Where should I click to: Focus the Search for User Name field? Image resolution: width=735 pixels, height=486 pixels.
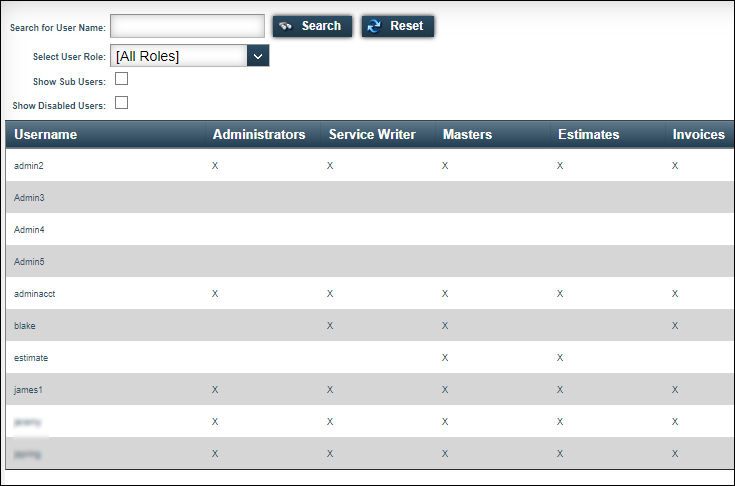[x=188, y=26]
